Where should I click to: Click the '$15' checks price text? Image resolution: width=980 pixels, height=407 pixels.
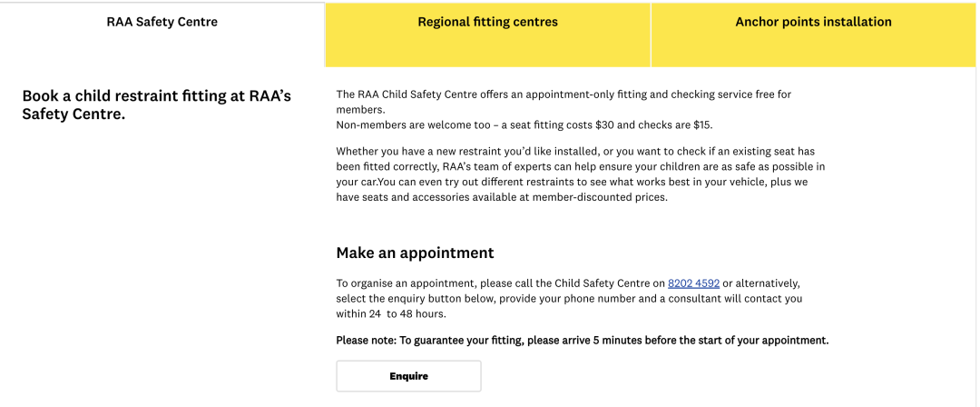pyautogui.click(x=702, y=124)
